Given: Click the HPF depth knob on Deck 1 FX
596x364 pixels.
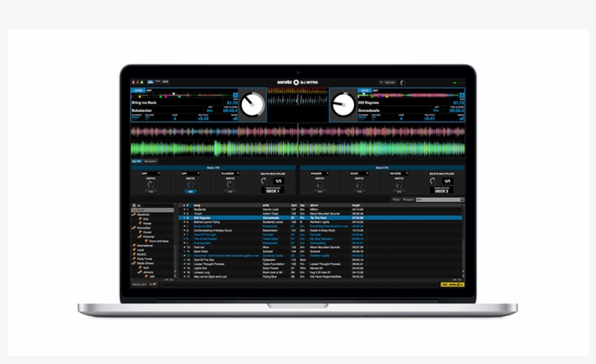Looking at the screenshot, I should tap(151, 185).
